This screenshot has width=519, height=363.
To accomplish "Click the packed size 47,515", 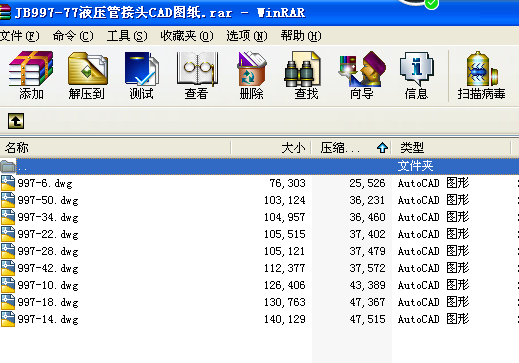I will [367, 319].
